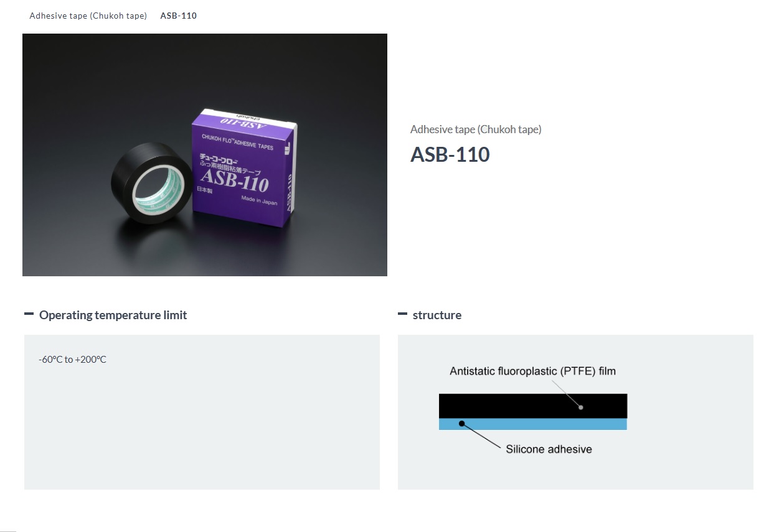Viewport: 774px width, 532px height.
Task: Click the Made in Japan text on box
Action: click(x=259, y=200)
